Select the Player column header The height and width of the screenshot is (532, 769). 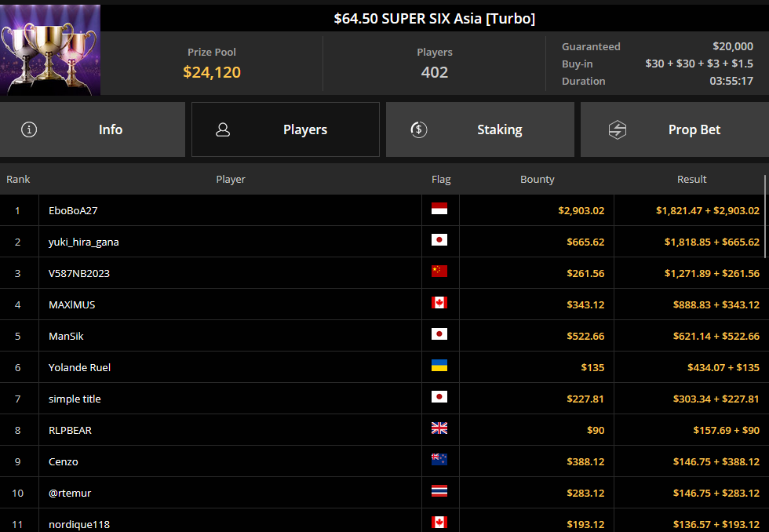coord(231,180)
